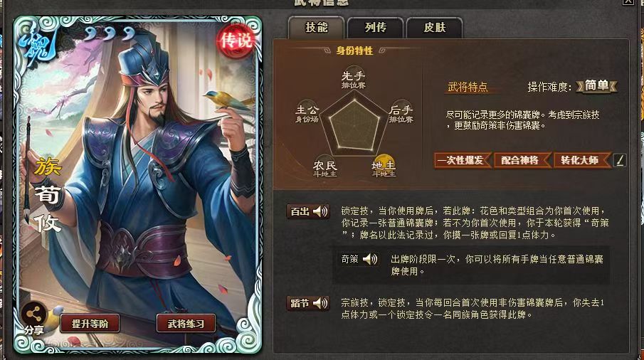Click the red 传说 rarity badge
Viewport: 644px width, 360px height.
coord(236,41)
